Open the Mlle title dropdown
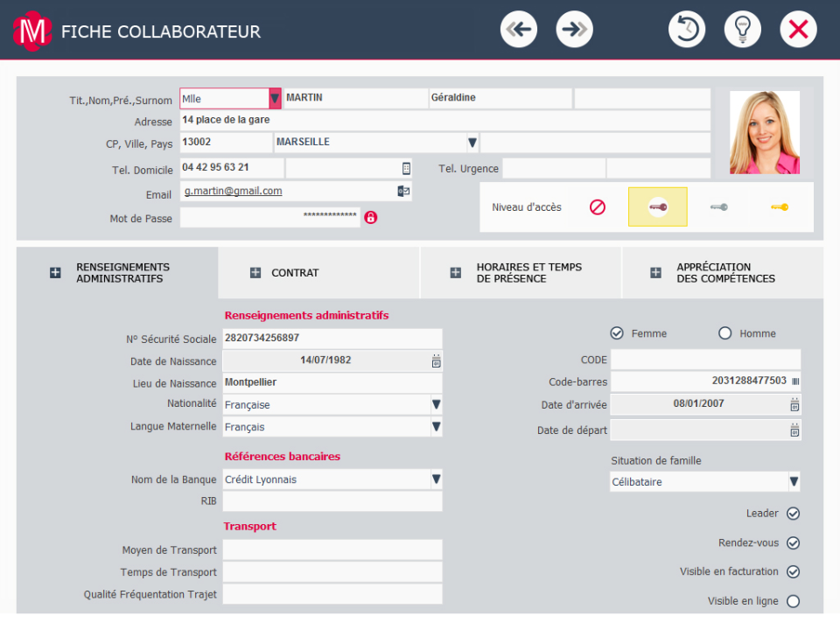This screenshot has height=630, width=840. 275,99
